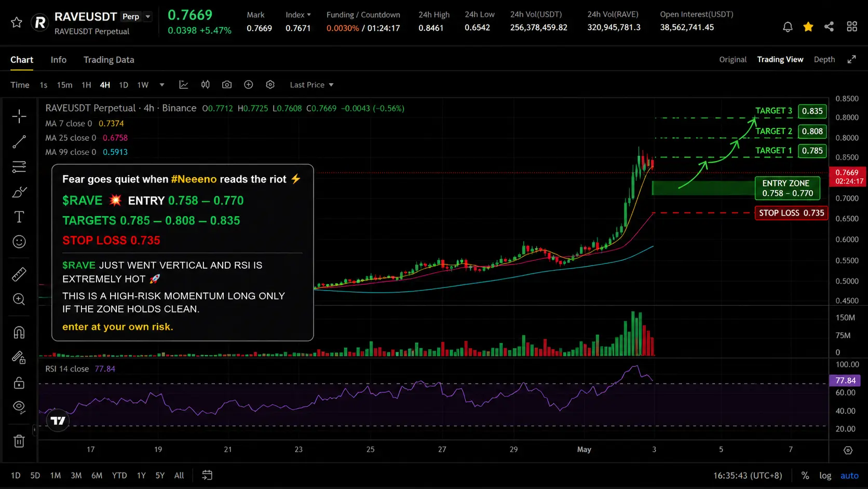Viewport: 868px width, 489px height.
Task: Open the Chart tab
Action: click(x=22, y=60)
